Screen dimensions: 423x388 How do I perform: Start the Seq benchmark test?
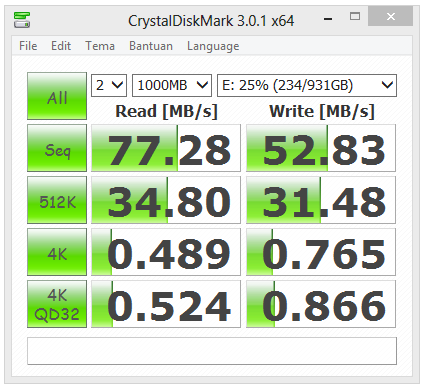pyautogui.click(x=57, y=148)
